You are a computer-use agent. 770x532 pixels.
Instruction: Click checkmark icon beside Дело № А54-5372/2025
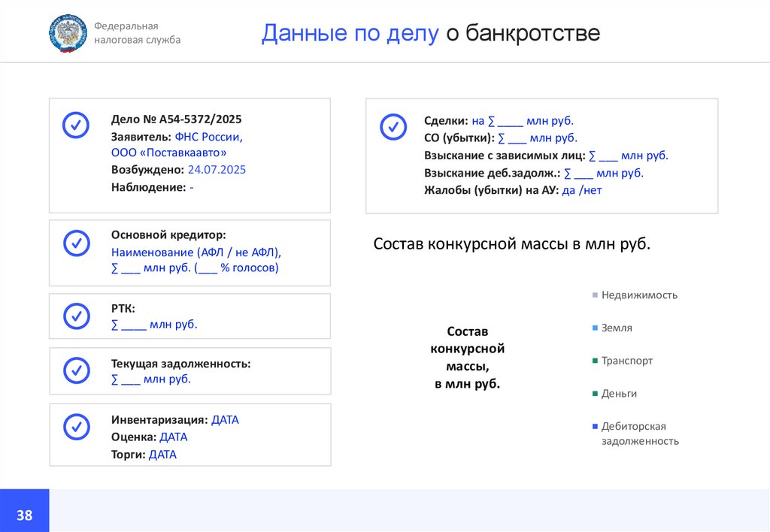point(76,125)
